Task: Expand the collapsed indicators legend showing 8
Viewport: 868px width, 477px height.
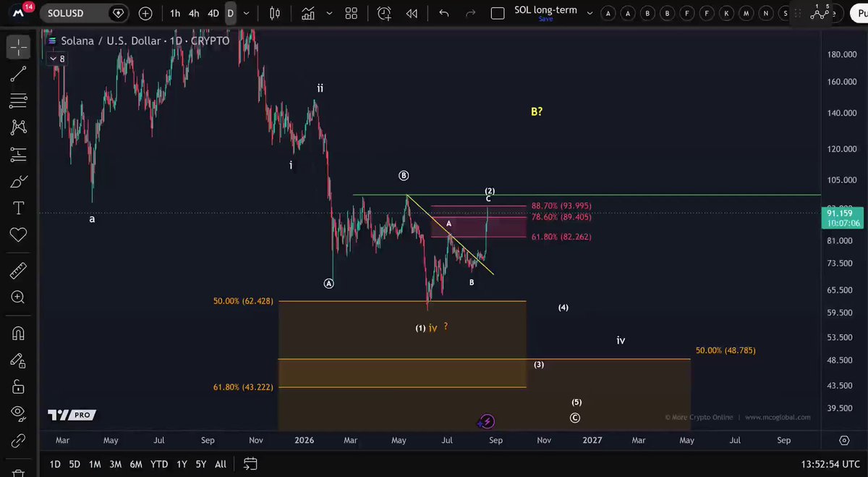Action: [x=58, y=59]
